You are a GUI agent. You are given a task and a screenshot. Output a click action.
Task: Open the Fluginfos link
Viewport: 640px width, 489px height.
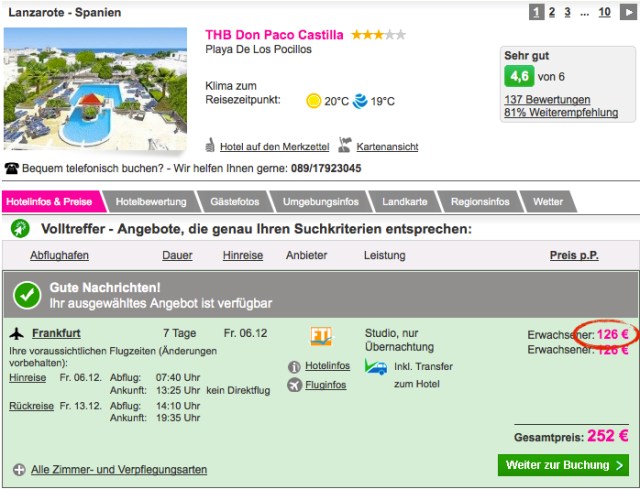point(326,385)
